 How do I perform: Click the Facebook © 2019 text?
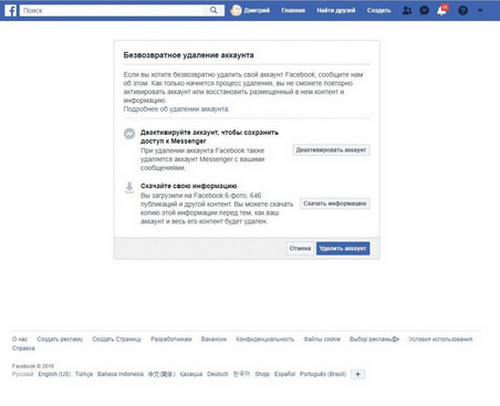pos(33,366)
